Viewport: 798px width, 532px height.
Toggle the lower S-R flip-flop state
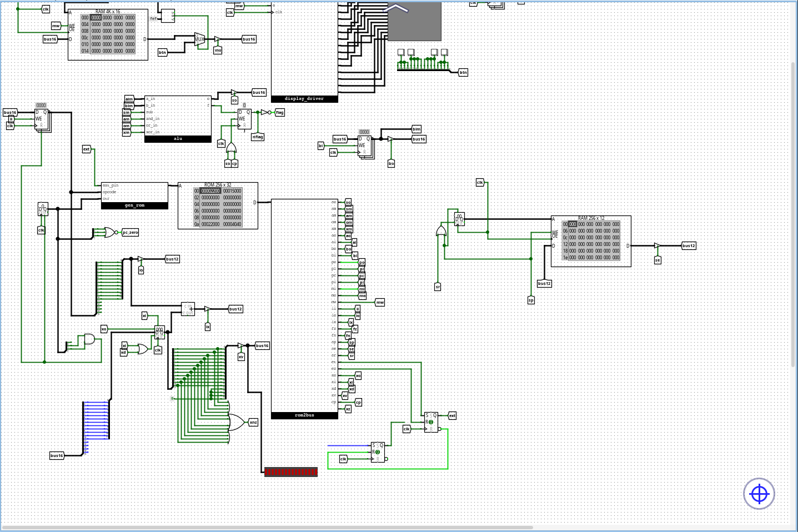coord(378,452)
